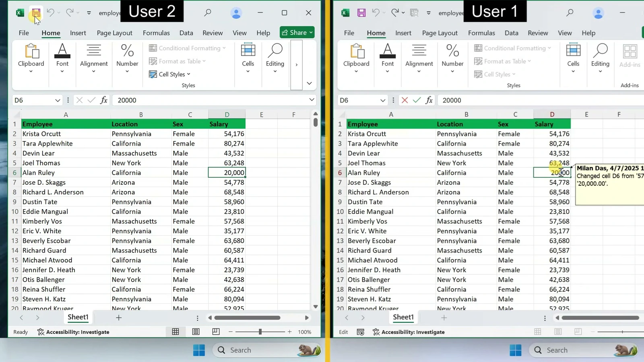Image resolution: width=644 pixels, height=362 pixels.
Task: Open Windows Start button under User 2 window
Action: coord(199,350)
